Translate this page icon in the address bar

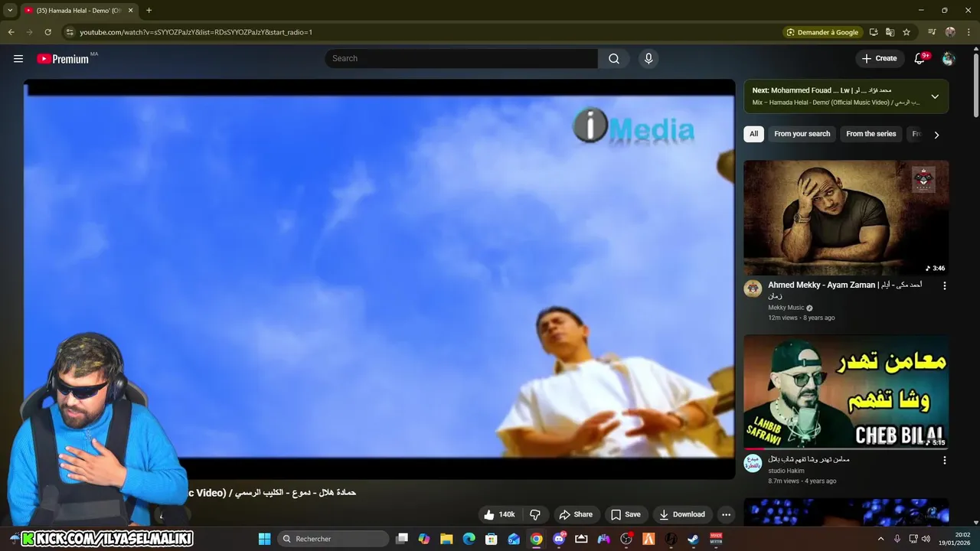point(890,32)
